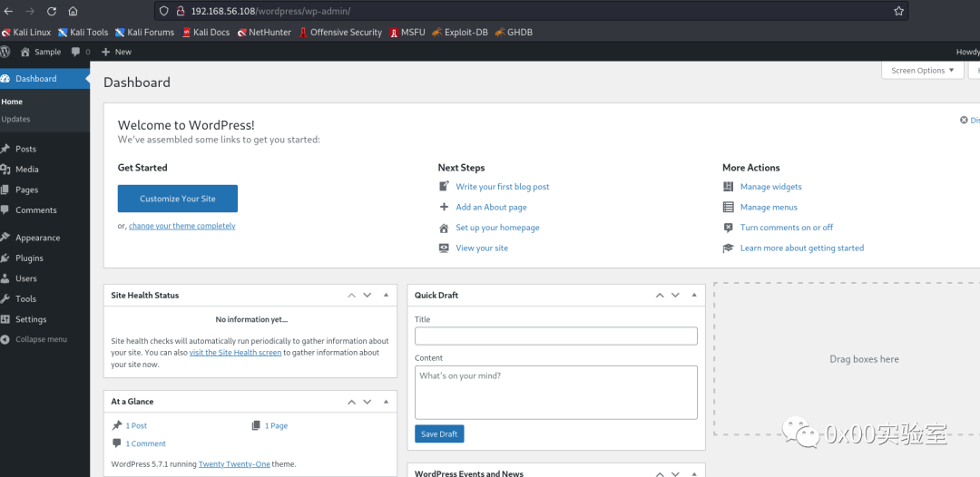
Task: Open the 1 Page link
Action: coord(276,425)
